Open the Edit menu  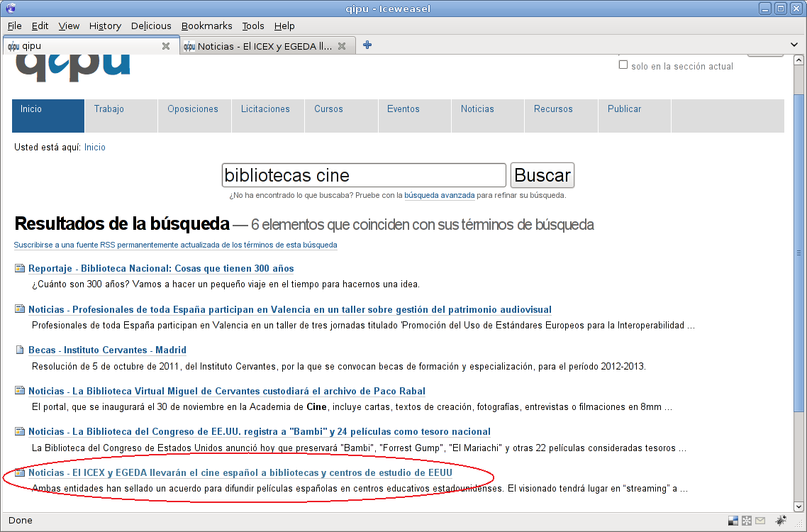[x=40, y=26]
